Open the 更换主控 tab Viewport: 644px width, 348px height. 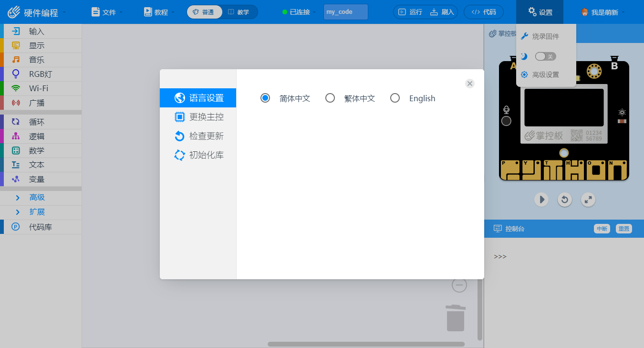[x=198, y=117]
